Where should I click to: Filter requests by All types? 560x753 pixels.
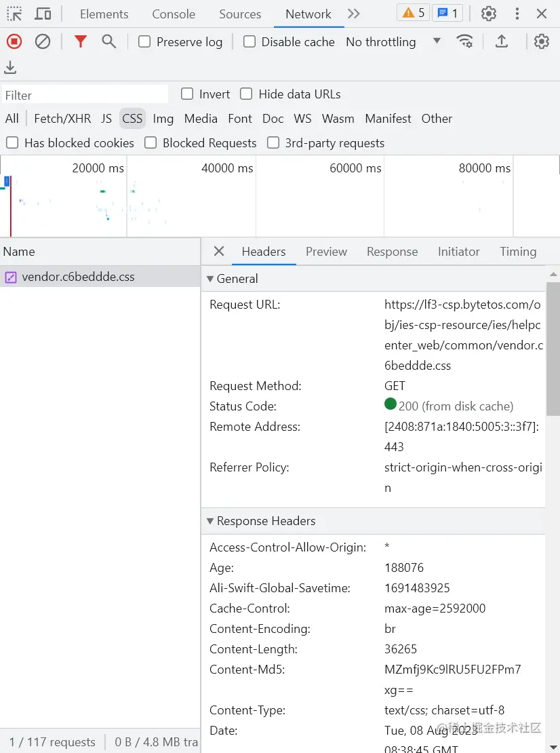tap(12, 119)
